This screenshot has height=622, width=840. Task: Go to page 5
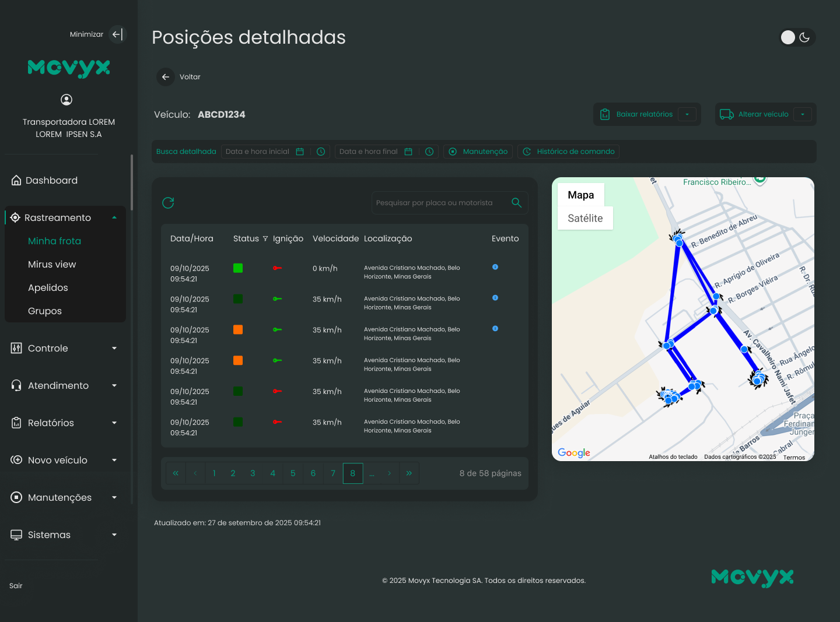tap(293, 473)
